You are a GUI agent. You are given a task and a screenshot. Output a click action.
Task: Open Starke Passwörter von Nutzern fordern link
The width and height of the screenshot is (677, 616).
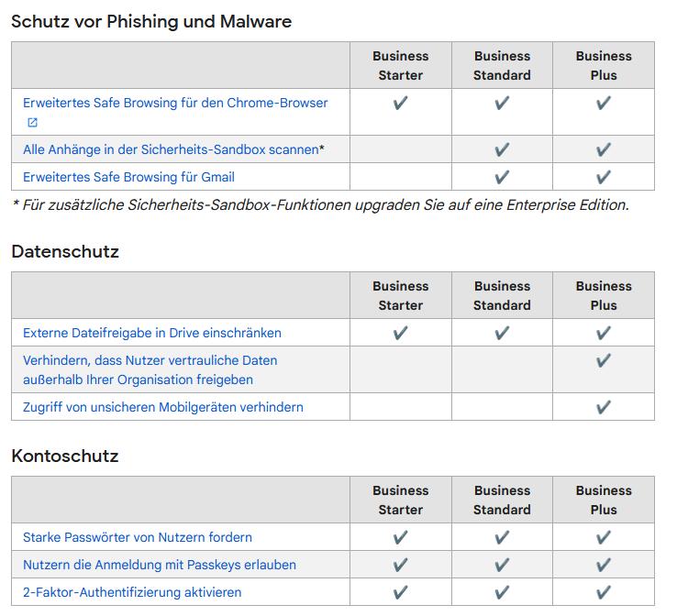[x=138, y=538]
